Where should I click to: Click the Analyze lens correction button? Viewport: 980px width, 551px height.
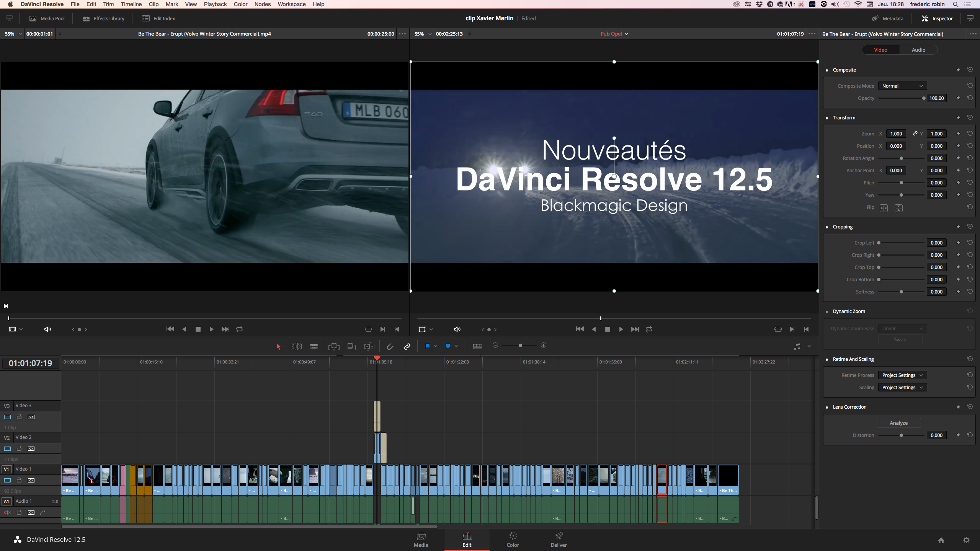pyautogui.click(x=898, y=423)
